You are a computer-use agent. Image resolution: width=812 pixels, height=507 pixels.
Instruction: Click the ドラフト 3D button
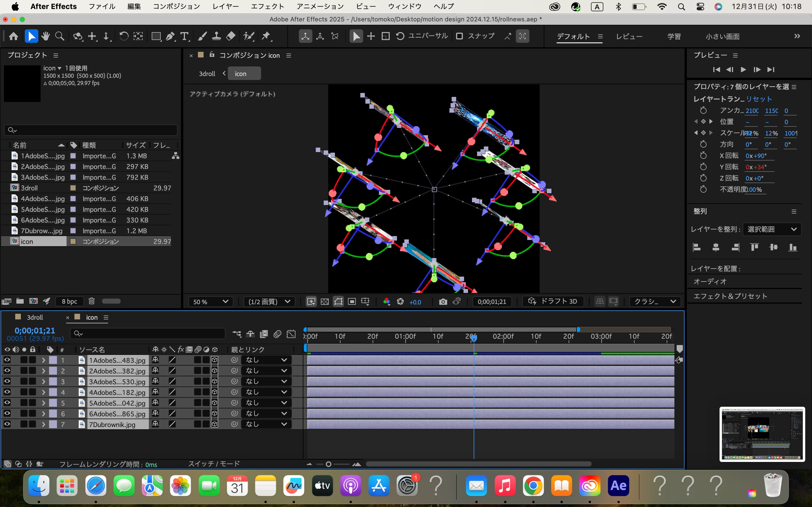click(x=553, y=301)
